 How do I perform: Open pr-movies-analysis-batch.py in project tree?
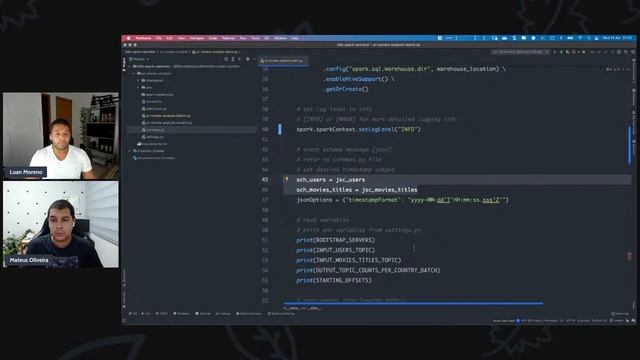(166, 116)
